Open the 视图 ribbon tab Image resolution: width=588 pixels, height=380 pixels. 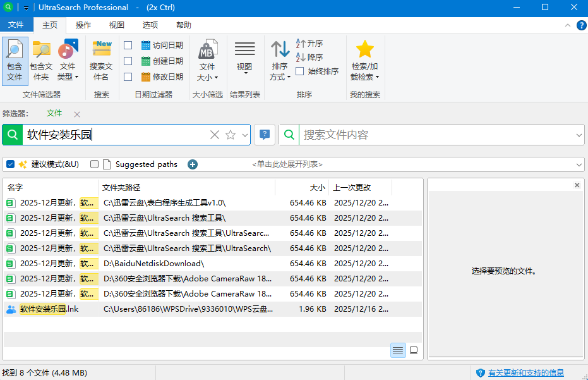pos(117,25)
